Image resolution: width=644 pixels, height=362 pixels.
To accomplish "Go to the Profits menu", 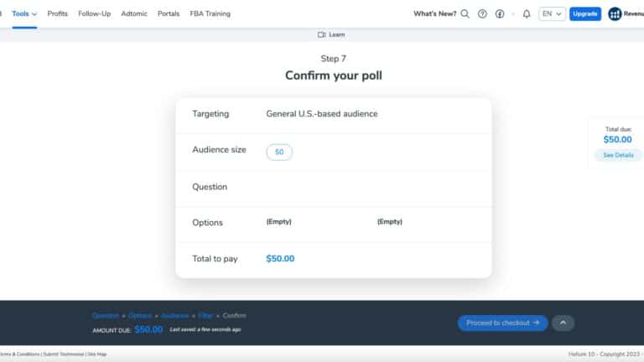I will tap(58, 14).
